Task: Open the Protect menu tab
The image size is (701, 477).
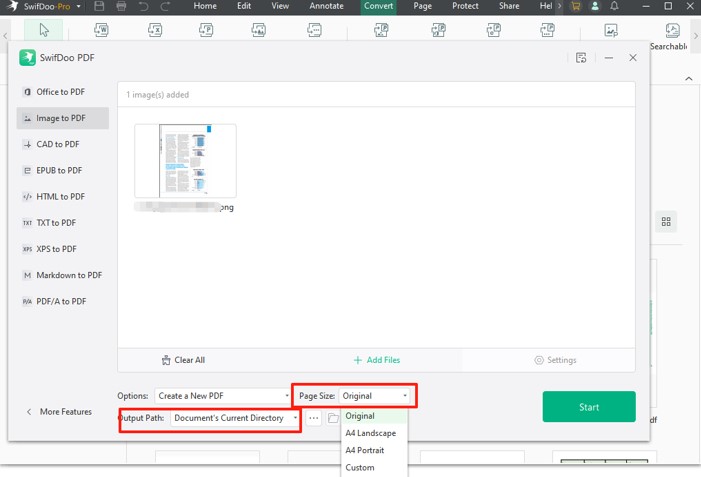Action: [x=465, y=6]
